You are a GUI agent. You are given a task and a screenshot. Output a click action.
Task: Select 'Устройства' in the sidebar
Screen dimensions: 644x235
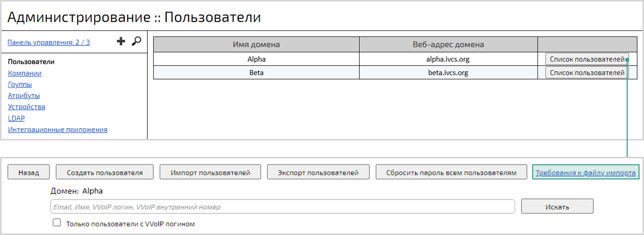click(x=26, y=107)
